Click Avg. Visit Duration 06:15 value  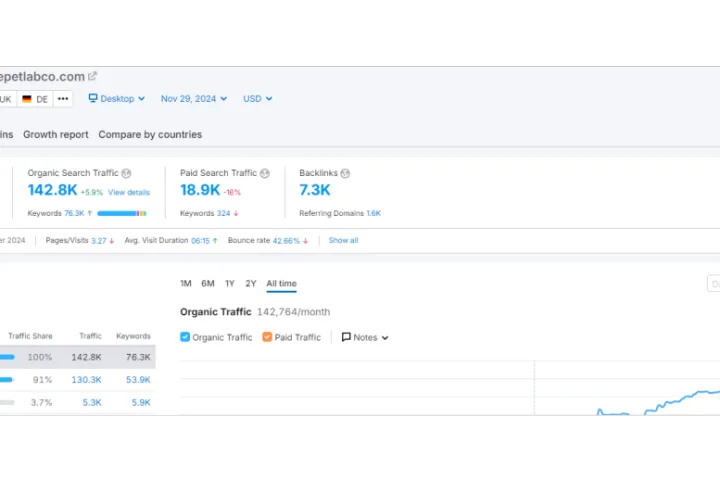[200, 241]
